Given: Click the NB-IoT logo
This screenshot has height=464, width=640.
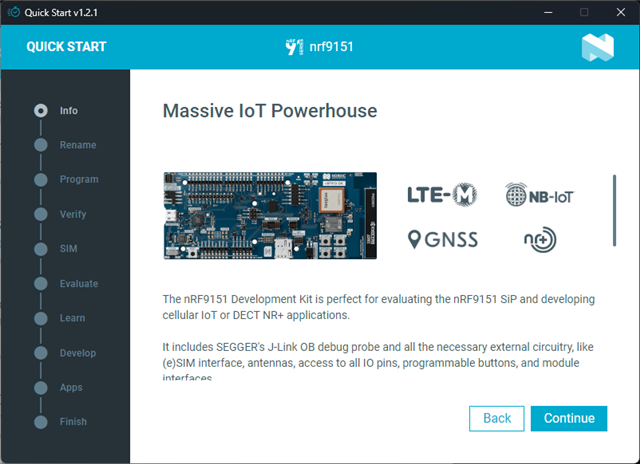Looking at the screenshot, I should pyautogui.click(x=540, y=195).
